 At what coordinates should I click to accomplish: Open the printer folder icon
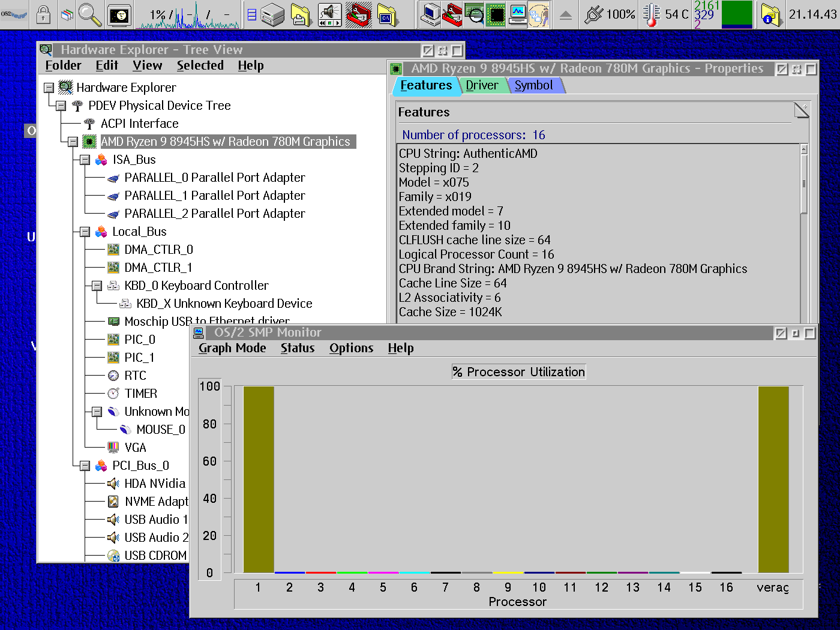coord(301,15)
